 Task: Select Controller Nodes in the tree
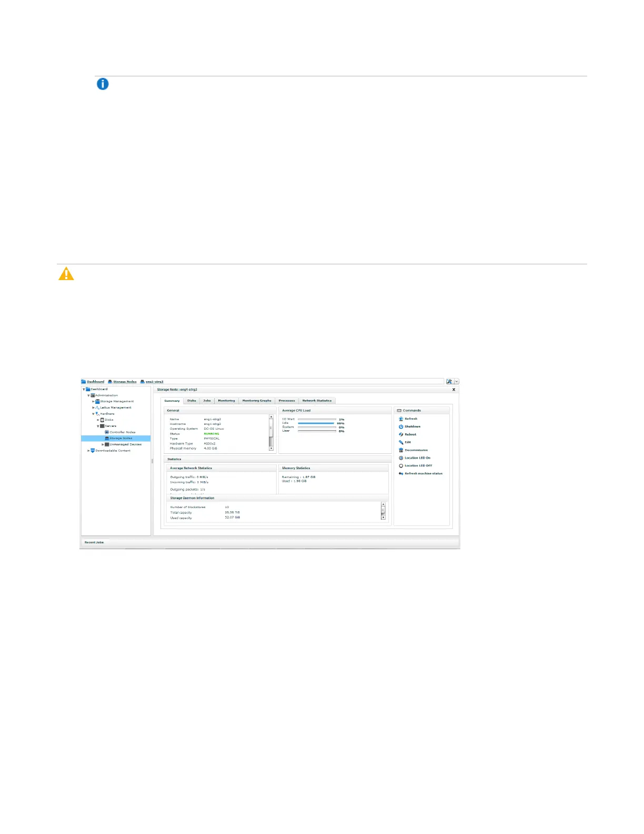[123, 432]
